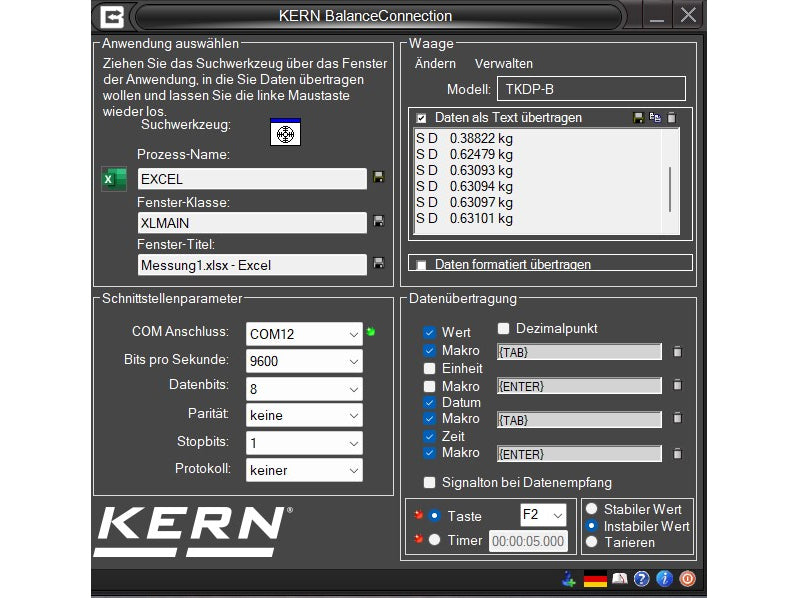This screenshot has width=798, height=598.
Task: Click red indicator icon beside Taste option
Action: 418,515
